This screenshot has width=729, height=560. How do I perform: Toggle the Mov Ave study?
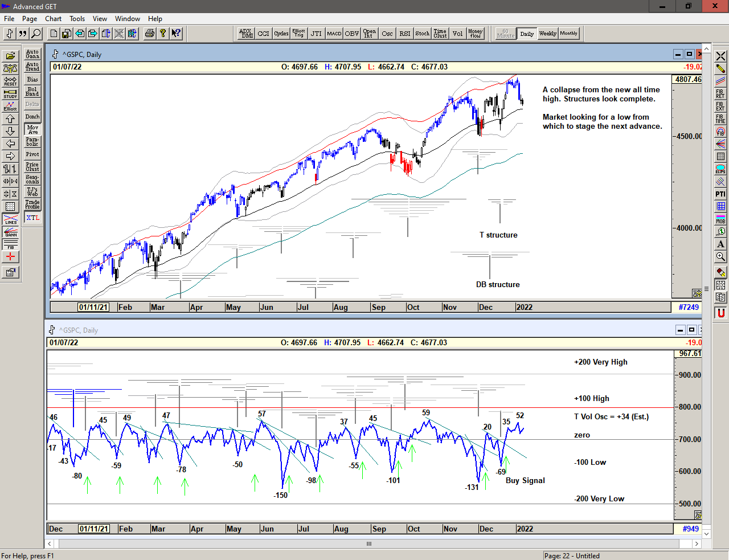(32, 129)
